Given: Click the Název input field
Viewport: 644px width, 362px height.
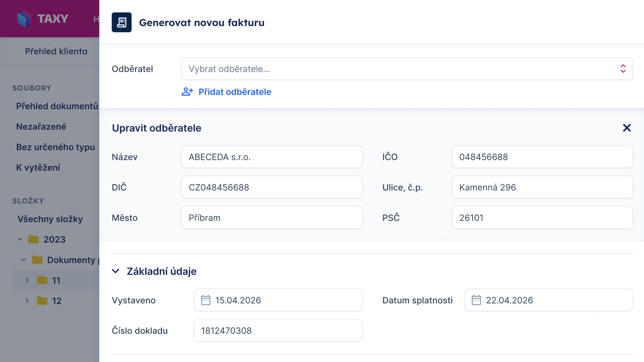Looking at the screenshot, I should [272, 157].
